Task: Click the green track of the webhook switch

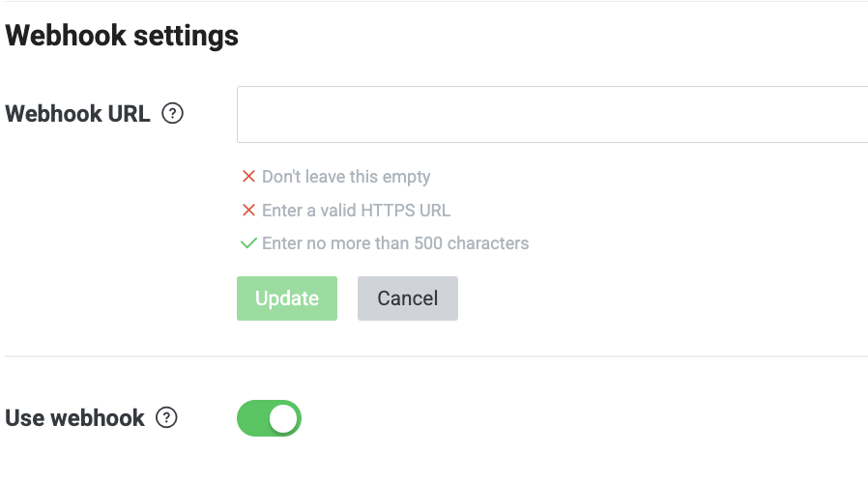Action: coord(253,418)
